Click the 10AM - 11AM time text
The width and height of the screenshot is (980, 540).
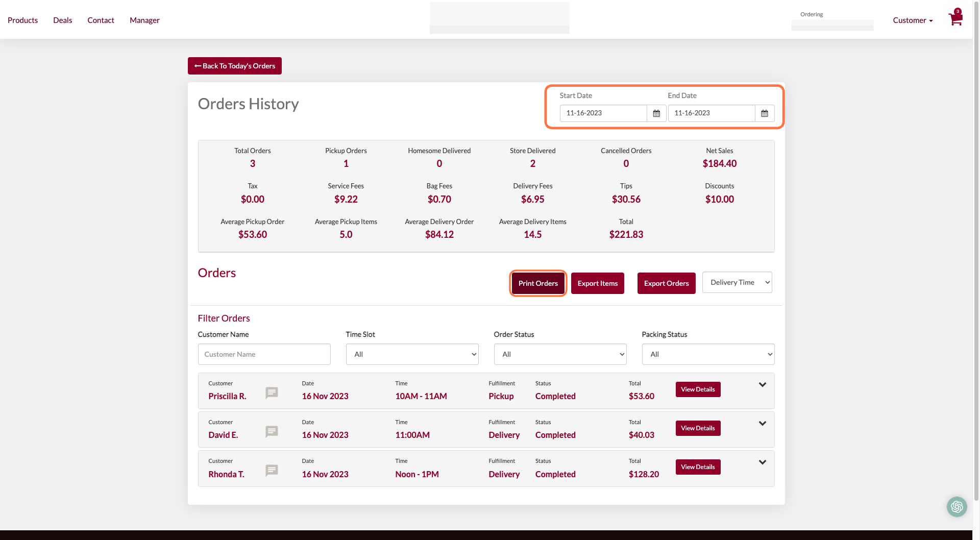(421, 396)
